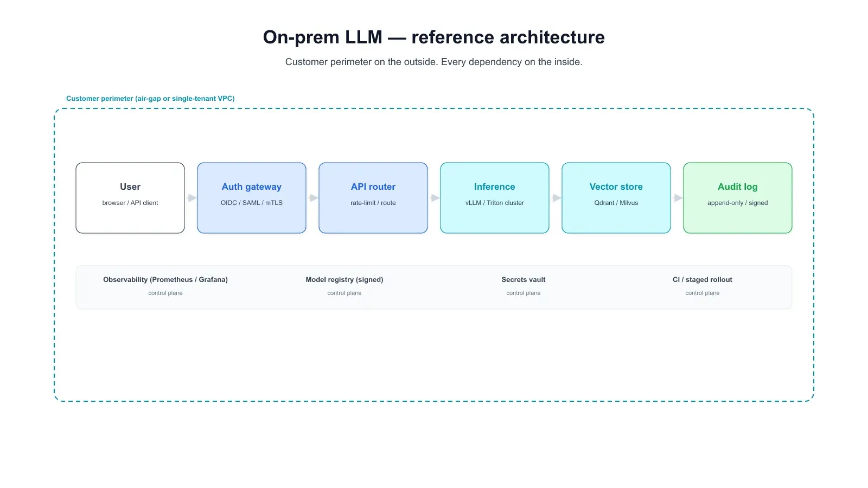Click 'control plane' under CI / staged rollout
The width and height of the screenshot is (868, 488).
[703, 293]
